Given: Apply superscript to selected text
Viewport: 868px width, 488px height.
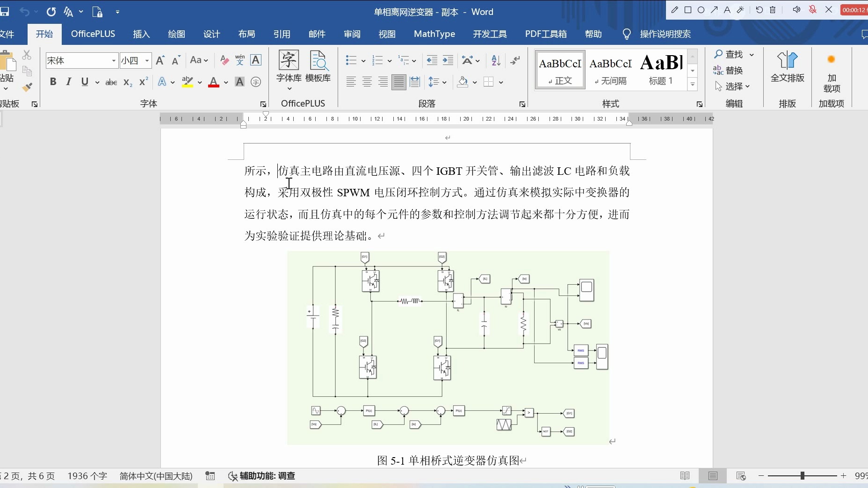Looking at the screenshot, I should (143, 82).
